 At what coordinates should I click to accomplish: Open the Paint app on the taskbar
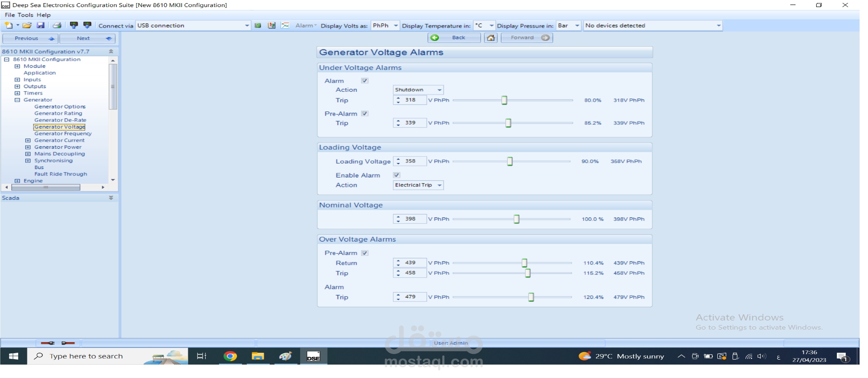(285, 356)
